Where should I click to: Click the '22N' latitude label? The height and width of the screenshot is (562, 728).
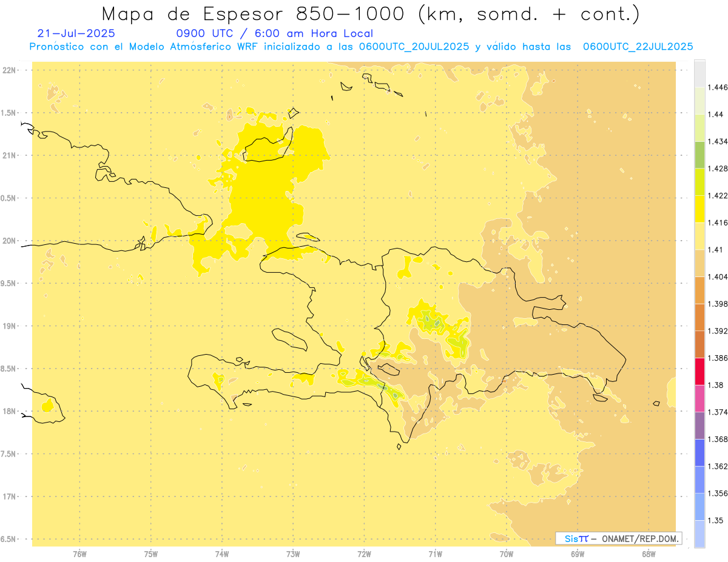pyautogui.click(x=10, y=70)
